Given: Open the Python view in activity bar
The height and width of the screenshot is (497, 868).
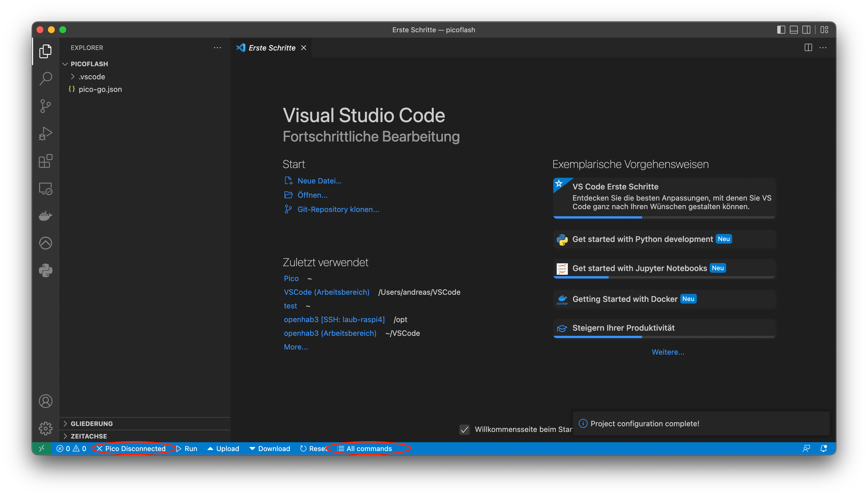Looking at the screenshot, I should tap(45, 271).
